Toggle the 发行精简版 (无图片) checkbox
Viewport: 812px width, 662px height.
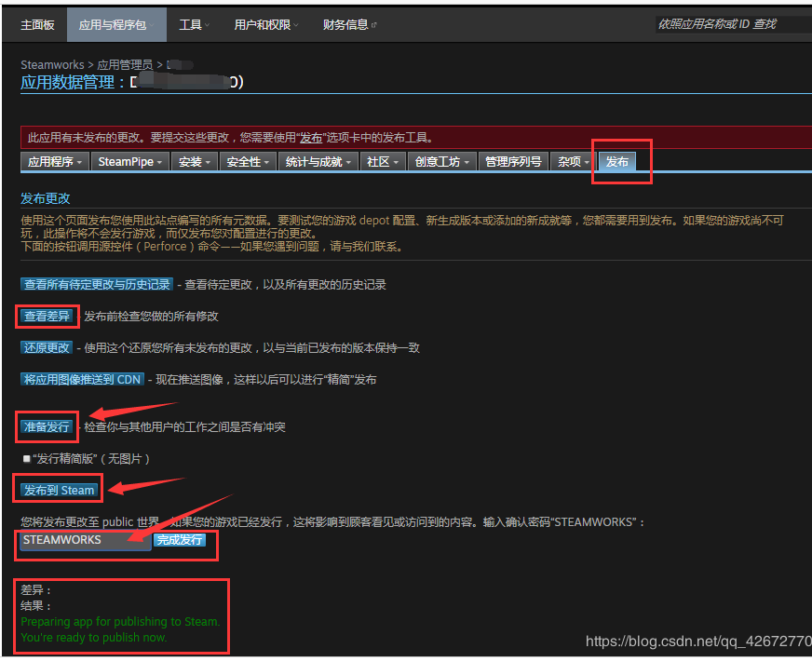(27, 458)
